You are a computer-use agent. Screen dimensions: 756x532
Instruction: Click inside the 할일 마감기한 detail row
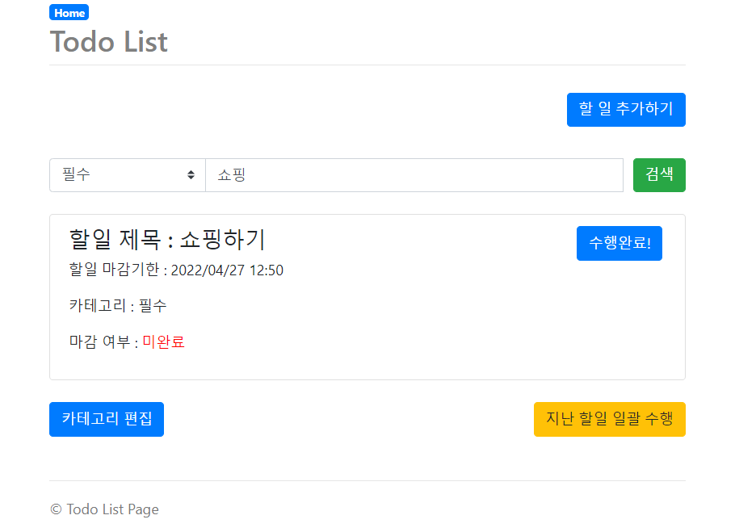[x=176, y=270]
